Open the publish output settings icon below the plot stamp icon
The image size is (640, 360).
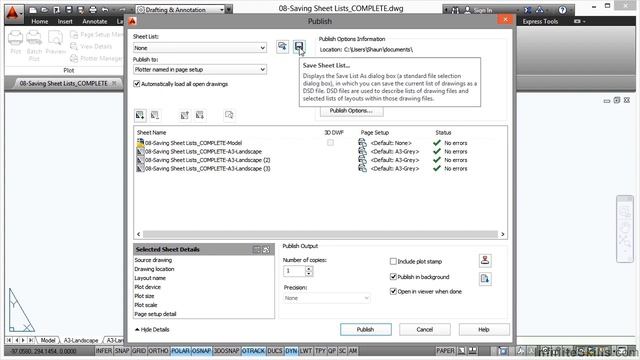485,279
